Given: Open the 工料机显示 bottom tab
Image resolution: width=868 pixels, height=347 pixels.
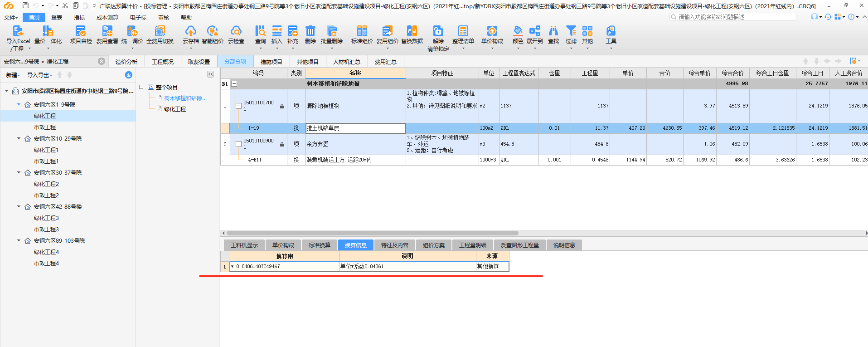Looking at the screenshot, I should tap(244, 245).
